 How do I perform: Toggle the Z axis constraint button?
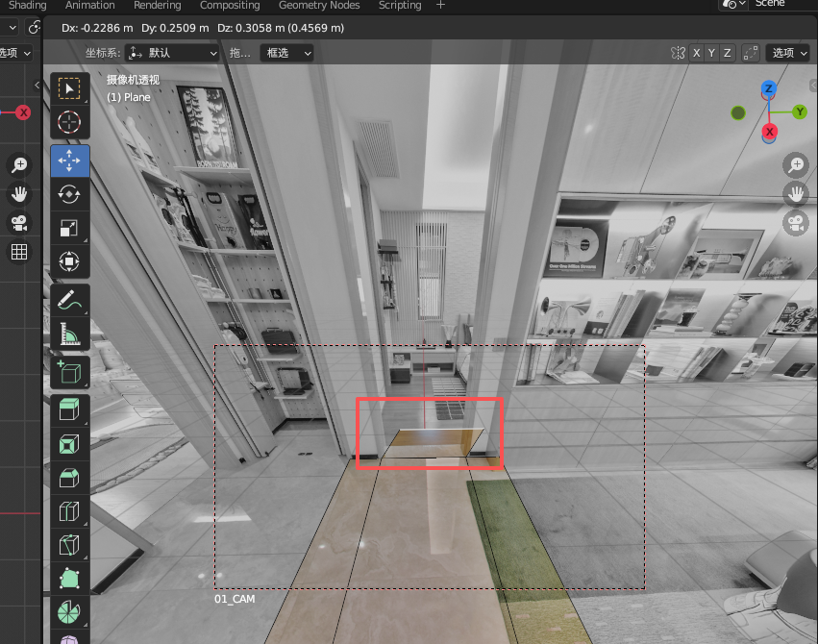click(x=727, y=53)
